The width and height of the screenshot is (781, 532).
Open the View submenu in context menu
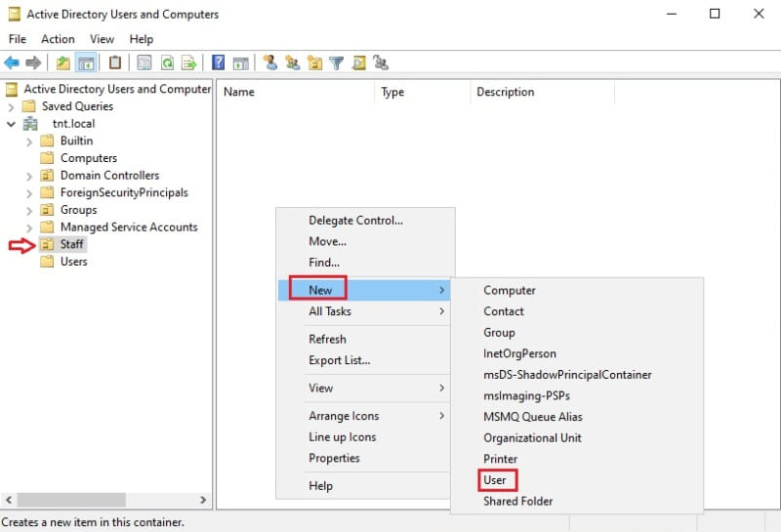(365, 389)
